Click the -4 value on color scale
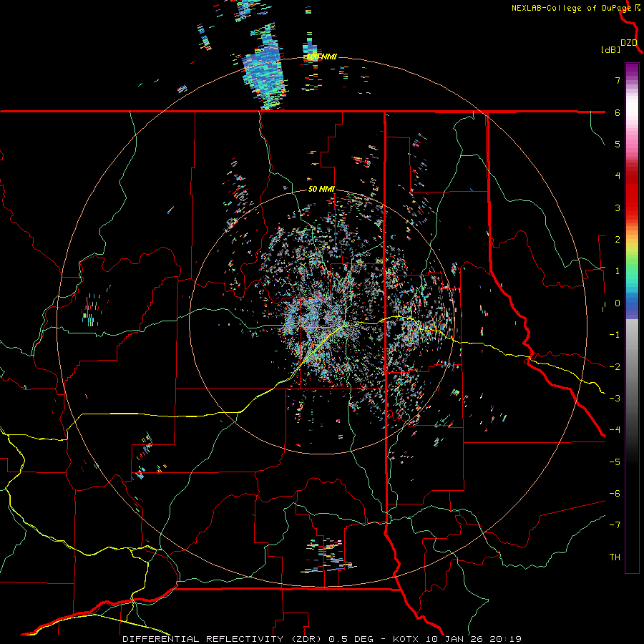The image size is (644, 644). pyautogui.click(x=615, y=430)
